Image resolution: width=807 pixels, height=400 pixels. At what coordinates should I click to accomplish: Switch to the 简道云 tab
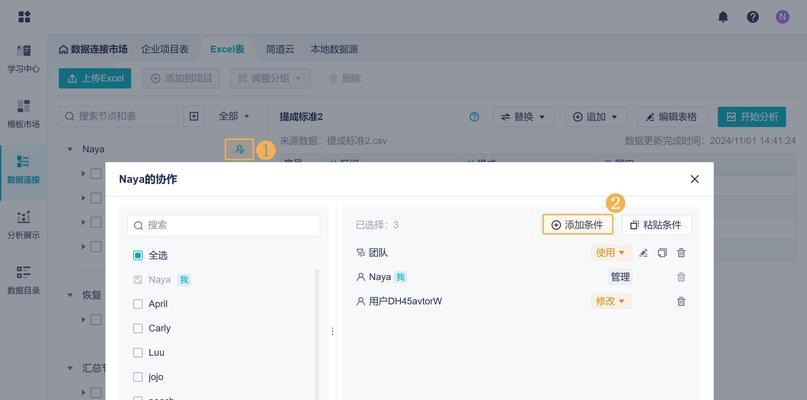click(x=280, y=49)
